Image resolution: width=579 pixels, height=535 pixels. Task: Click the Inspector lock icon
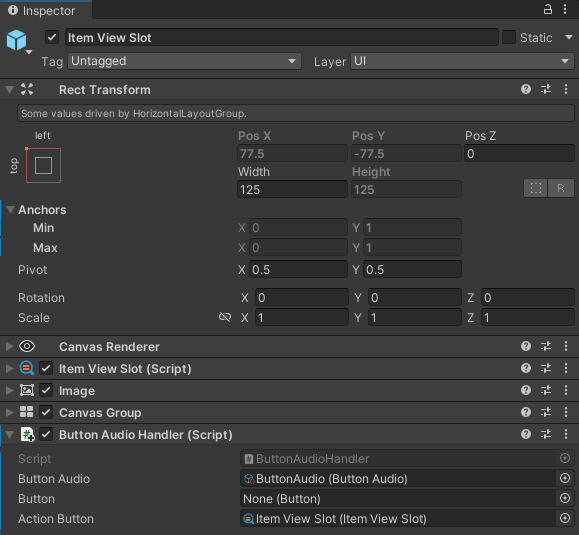(548, 9)
